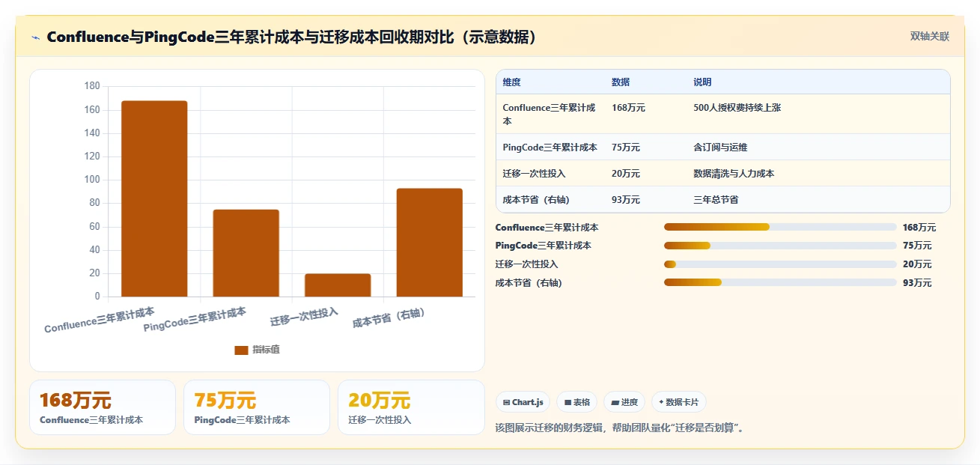980x465 pixels.
Task: Click the table cell 迁移一次性投入
Action: pos(550,174)
